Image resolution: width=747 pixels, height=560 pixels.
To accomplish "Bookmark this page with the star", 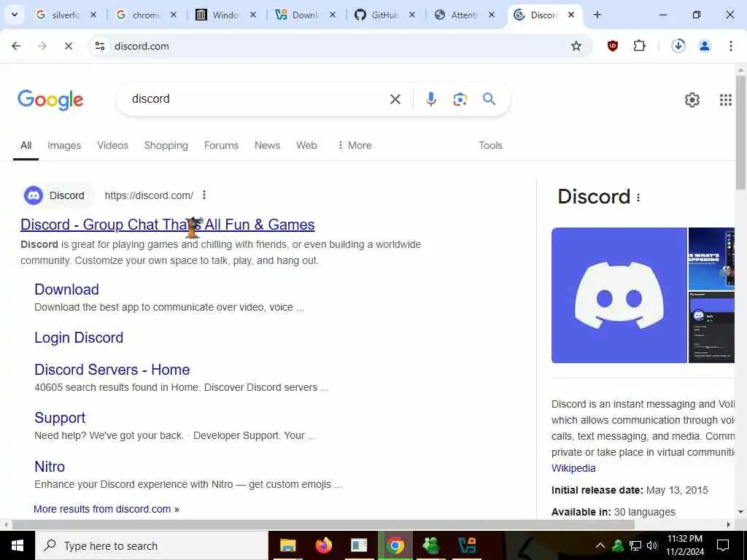I will click(x=576, y=46).
